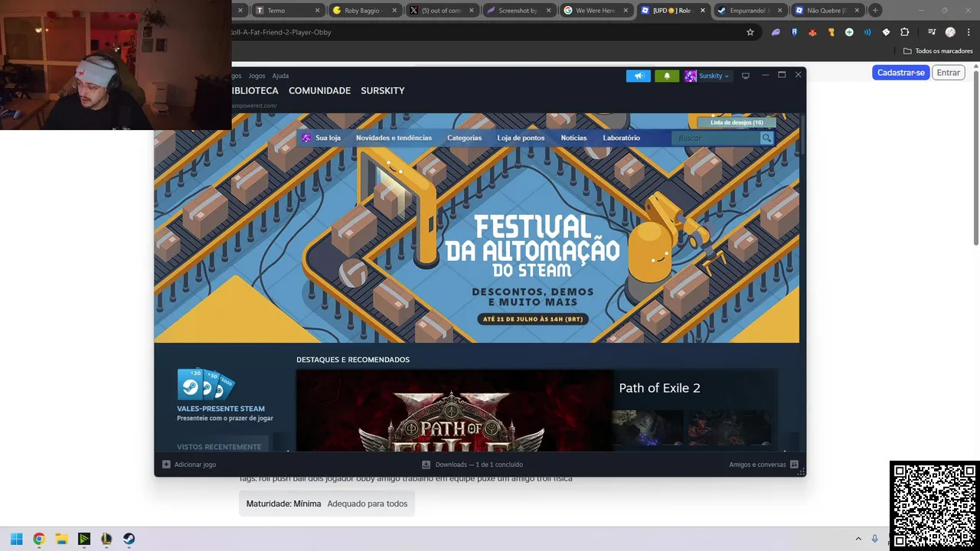Open Downloads status in Steam footer
Screen dimensions: 980x551
(x=479, y=465)
